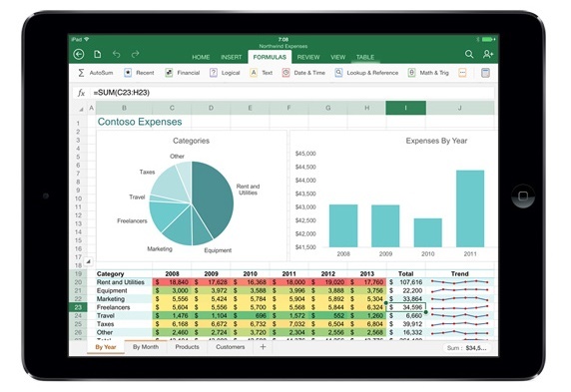Open the search magnifier icon
This screenshot has width=571, height=392.
(469, 54)
